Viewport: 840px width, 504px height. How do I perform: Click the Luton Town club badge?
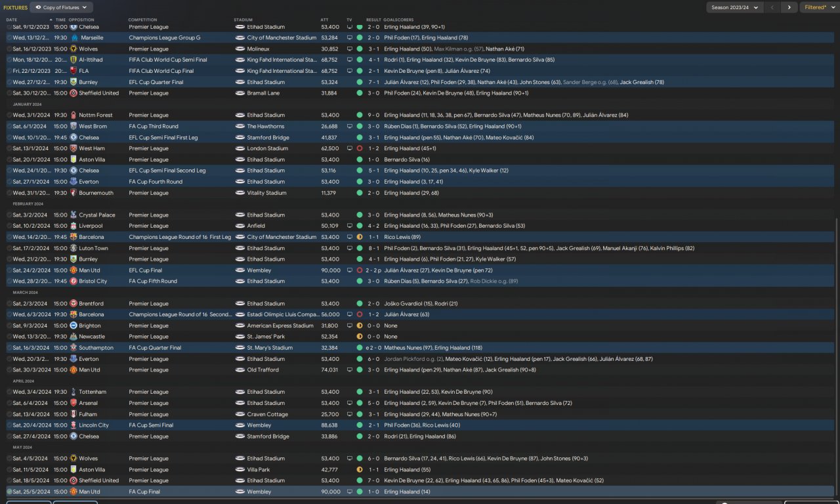[x=73, y=248]
